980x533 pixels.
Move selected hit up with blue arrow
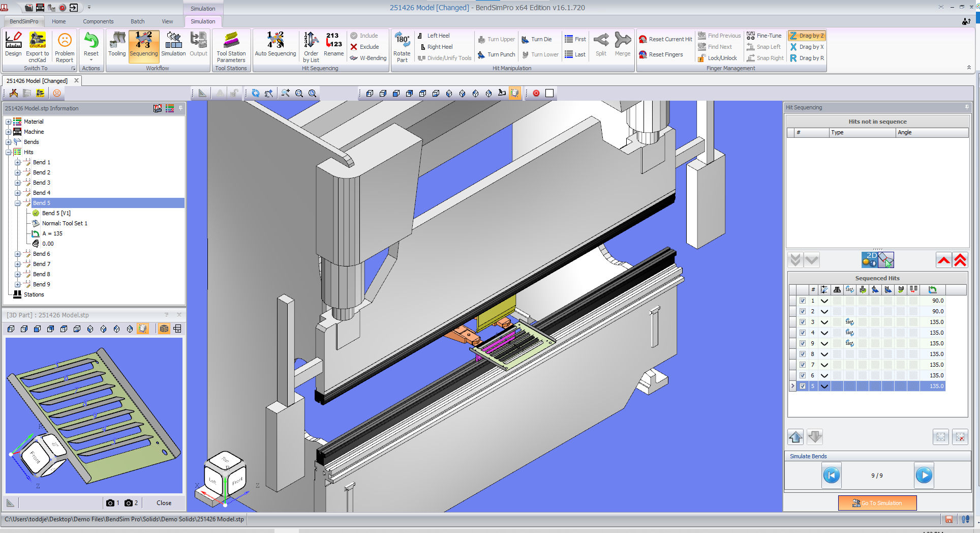[796, 437]
